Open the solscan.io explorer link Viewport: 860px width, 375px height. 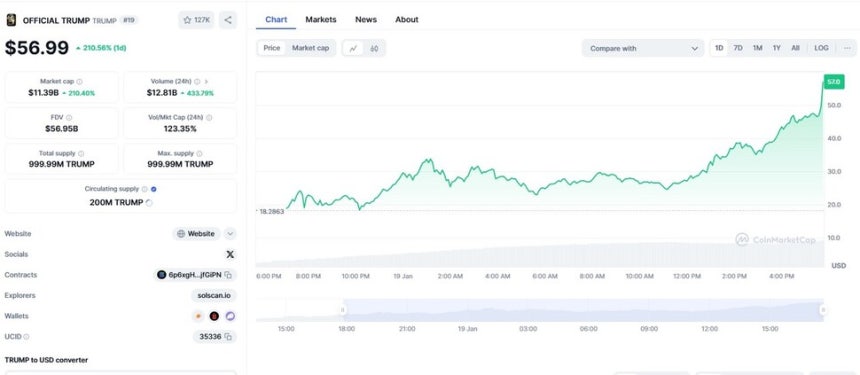point(214,296)
